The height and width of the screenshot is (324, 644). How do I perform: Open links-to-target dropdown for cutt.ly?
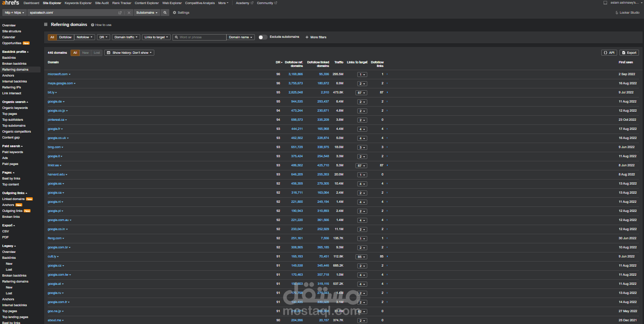click(x=361, y=257)
